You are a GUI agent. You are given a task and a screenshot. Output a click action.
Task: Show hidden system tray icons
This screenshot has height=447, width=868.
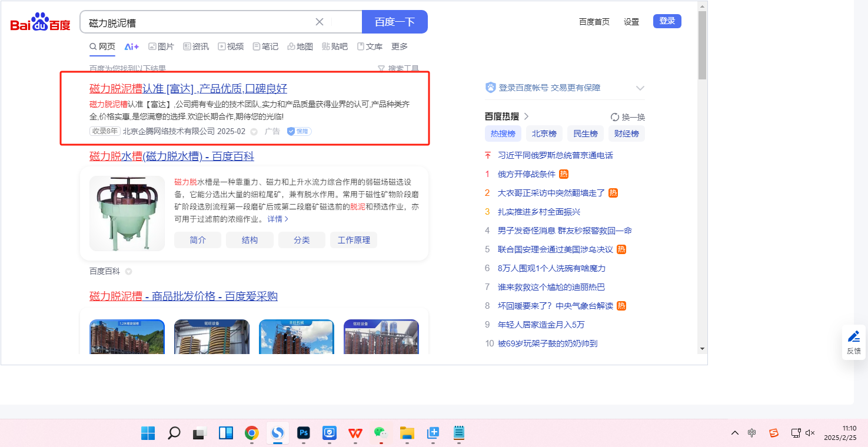tap(734, 433)
